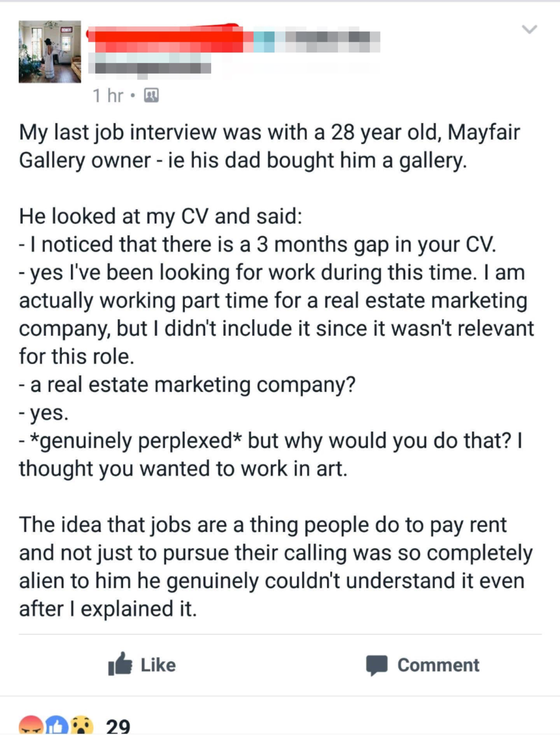Screen dimensions: 560x747
Task: Tap the Comment text label
Action: [x=438, y=665]
